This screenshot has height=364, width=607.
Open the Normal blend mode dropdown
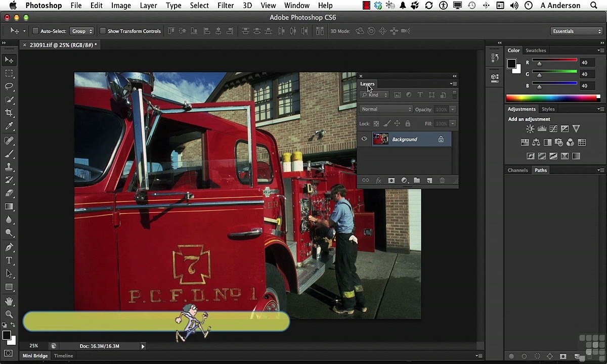coord(386,109)
